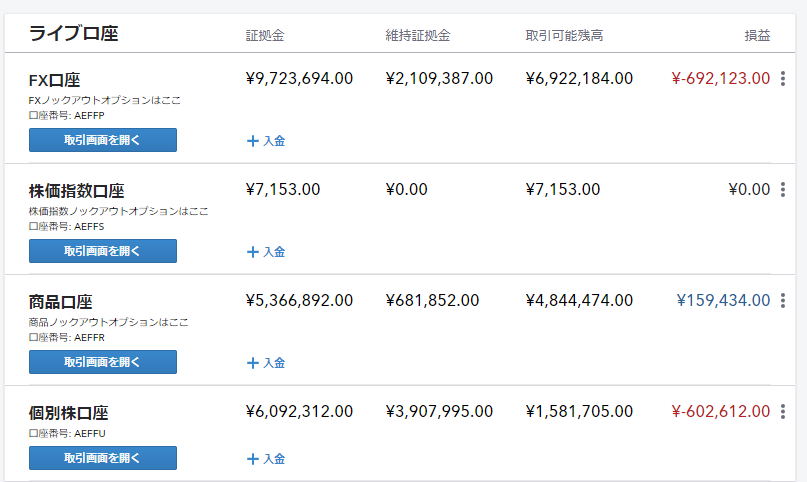Open trading screen for 個別株口座
The width and height of the screenshot is (807, 482).
tap(103, 458)
